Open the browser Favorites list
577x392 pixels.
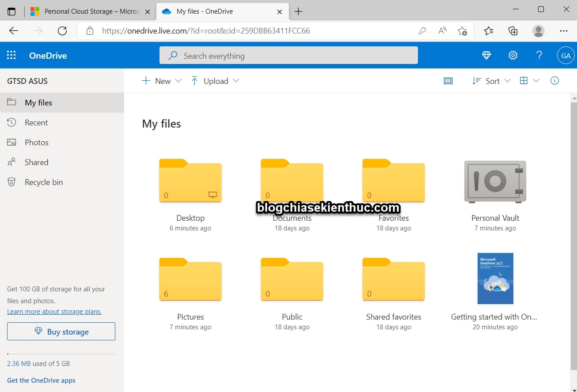(x=488, y=30)
